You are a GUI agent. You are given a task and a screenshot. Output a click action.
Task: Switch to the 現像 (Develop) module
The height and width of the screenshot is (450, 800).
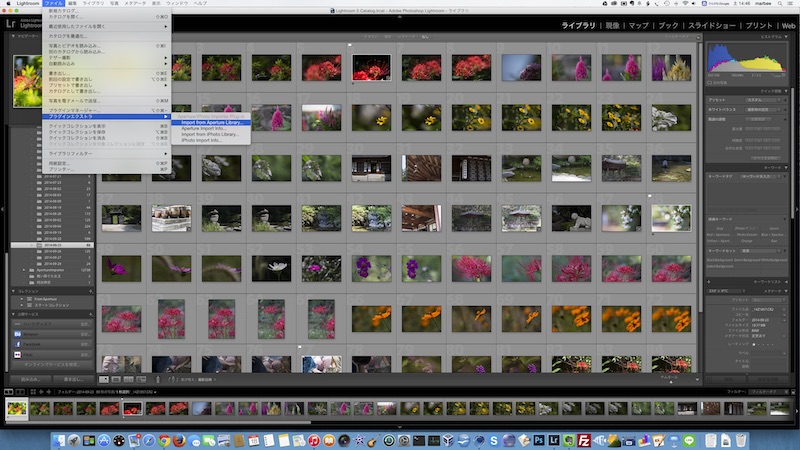[612, 24]
